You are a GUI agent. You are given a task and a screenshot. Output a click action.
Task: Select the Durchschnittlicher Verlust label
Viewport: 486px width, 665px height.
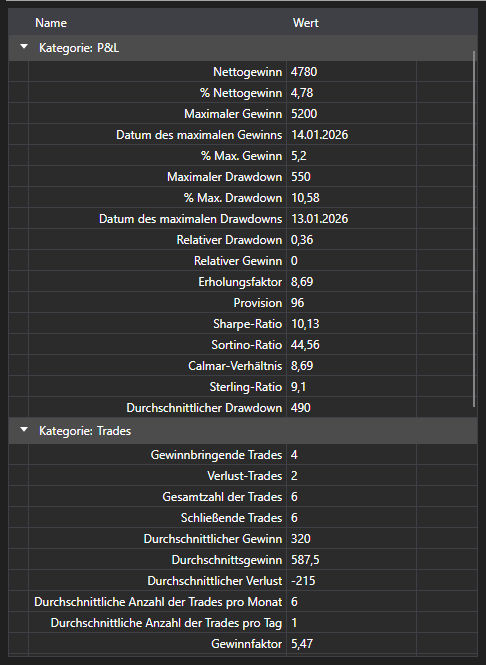coord(215,581)
